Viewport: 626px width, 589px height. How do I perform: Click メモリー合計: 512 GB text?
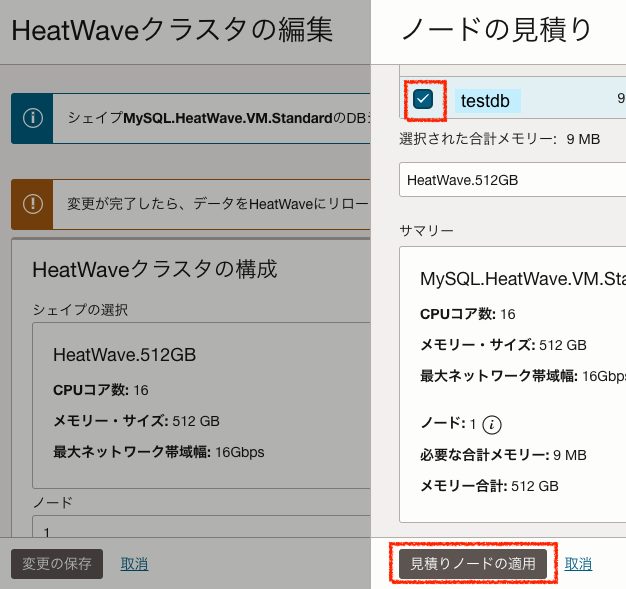[x=489, y=486]
